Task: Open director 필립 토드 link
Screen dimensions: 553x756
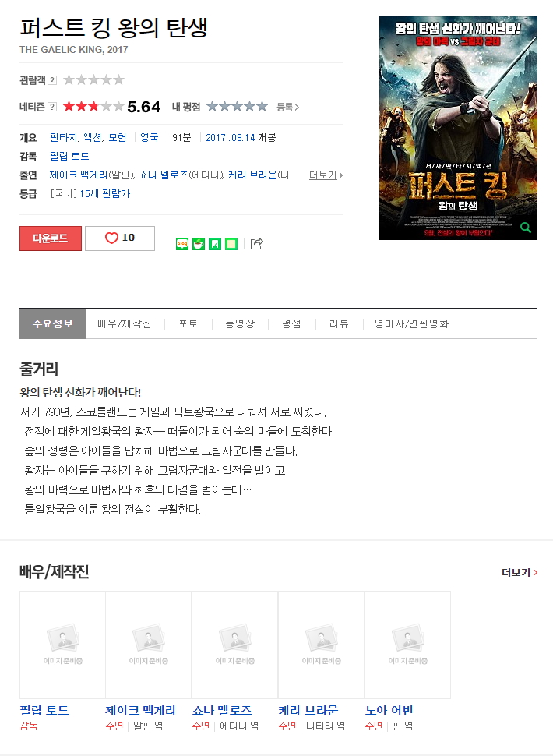Action: tap(69, 156)
